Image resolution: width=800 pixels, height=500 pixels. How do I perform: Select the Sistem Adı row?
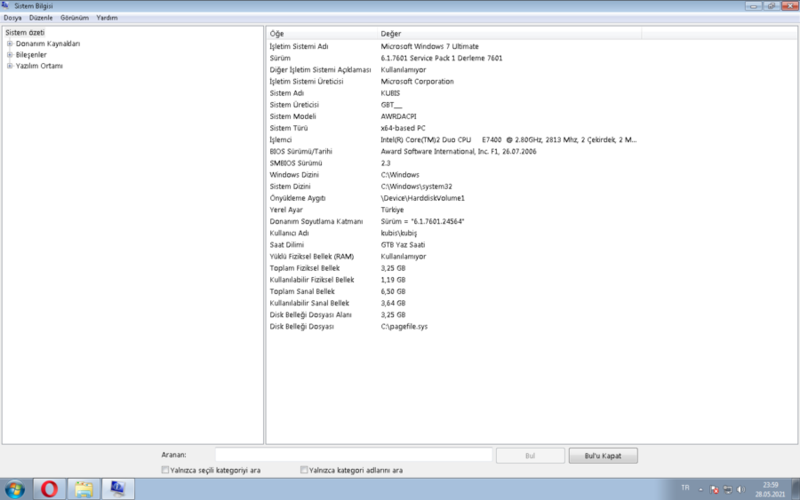[x=287, y=93]
